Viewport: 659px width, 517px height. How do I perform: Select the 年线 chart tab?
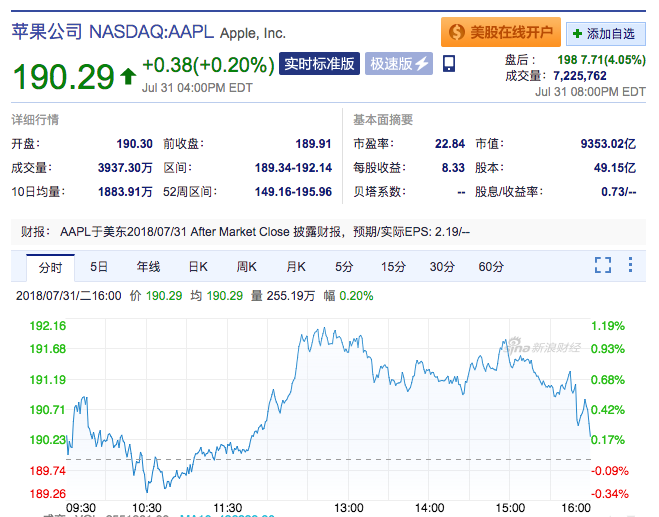[148, 266]
